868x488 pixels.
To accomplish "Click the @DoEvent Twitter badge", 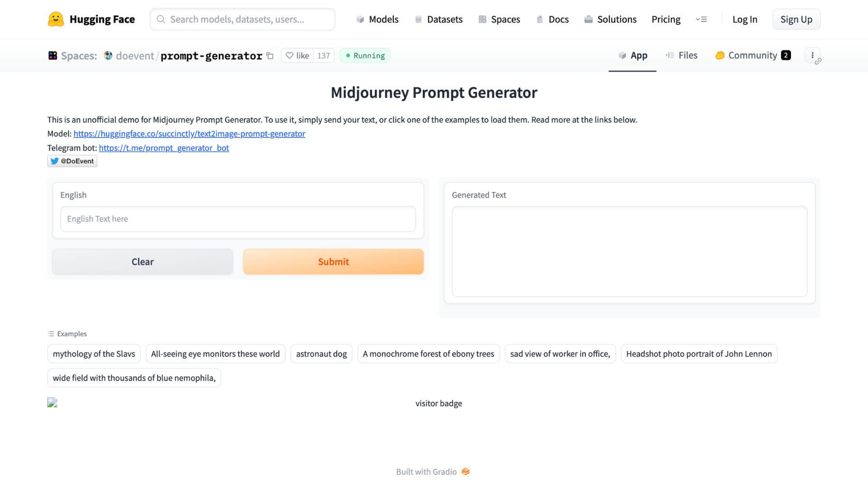I will pyautogui.click(x=72, y=161).
